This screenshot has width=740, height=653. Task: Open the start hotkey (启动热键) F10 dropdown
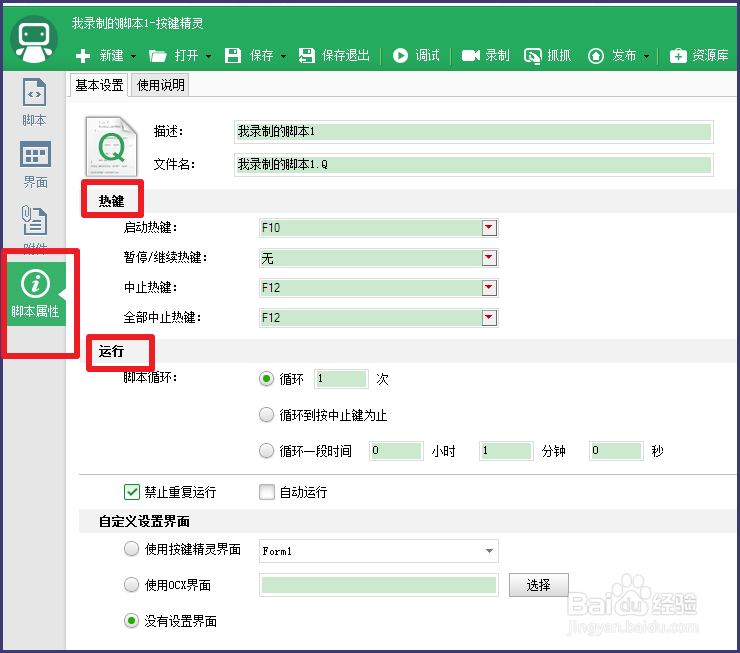(489, 228)
